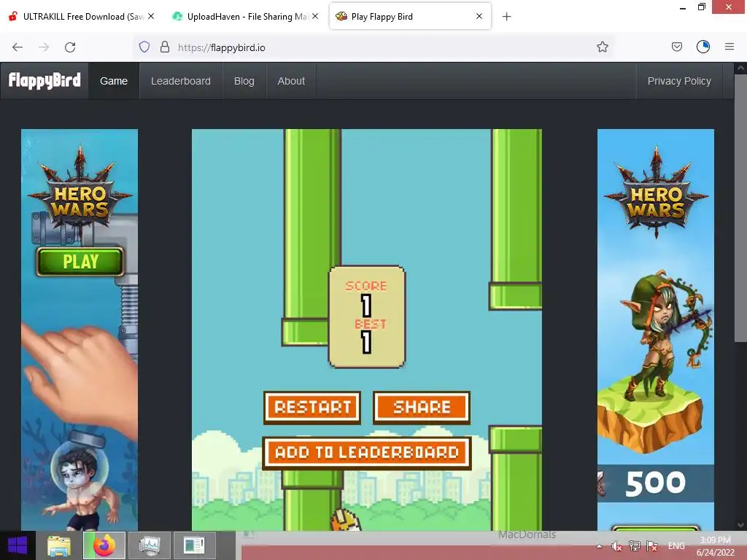Open the Firefox account profile icon
This screenshot has width=747, height=560.
pyautogui.click(x=703, y=47)
